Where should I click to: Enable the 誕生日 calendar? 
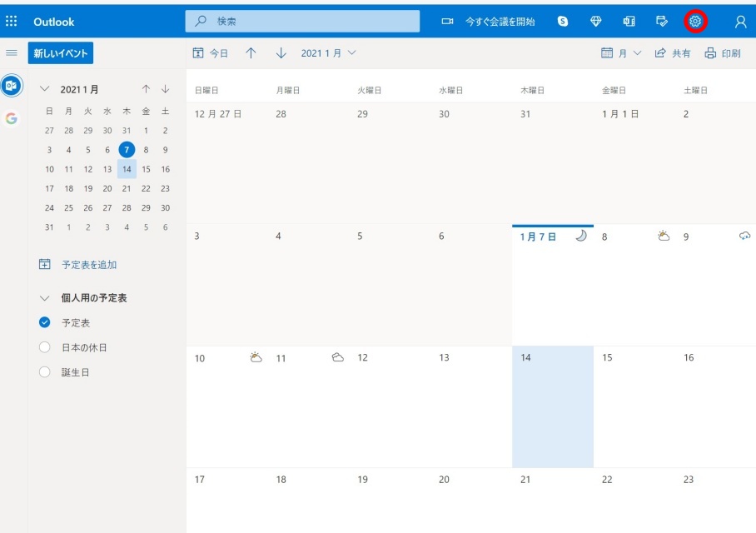(45, 372)
